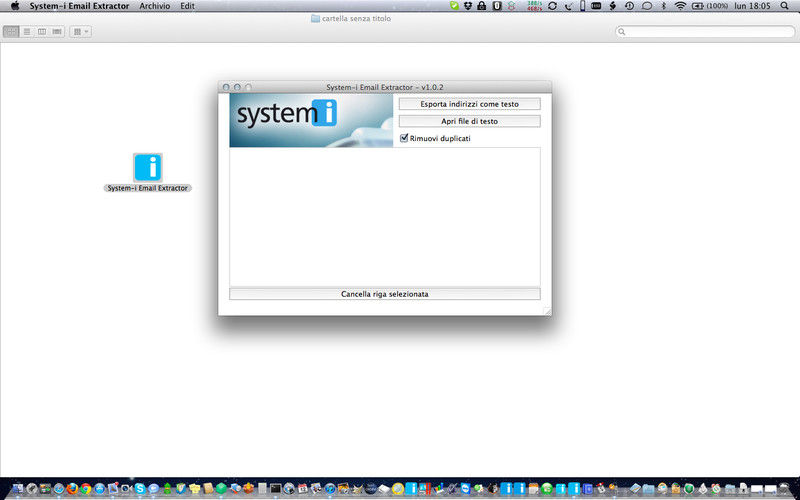
Task: Click the Time Machine menu bar icon
Action: point(629,6)
